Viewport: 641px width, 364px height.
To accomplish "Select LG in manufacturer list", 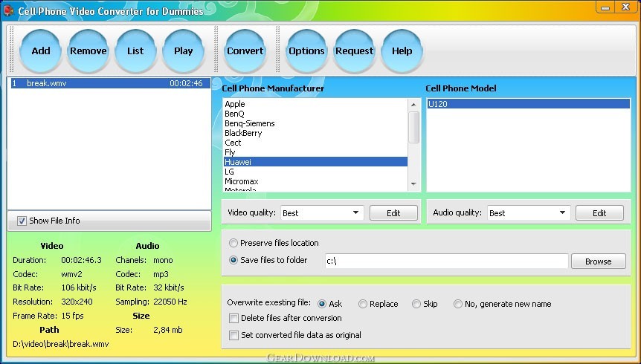I will tap(315, 172).
